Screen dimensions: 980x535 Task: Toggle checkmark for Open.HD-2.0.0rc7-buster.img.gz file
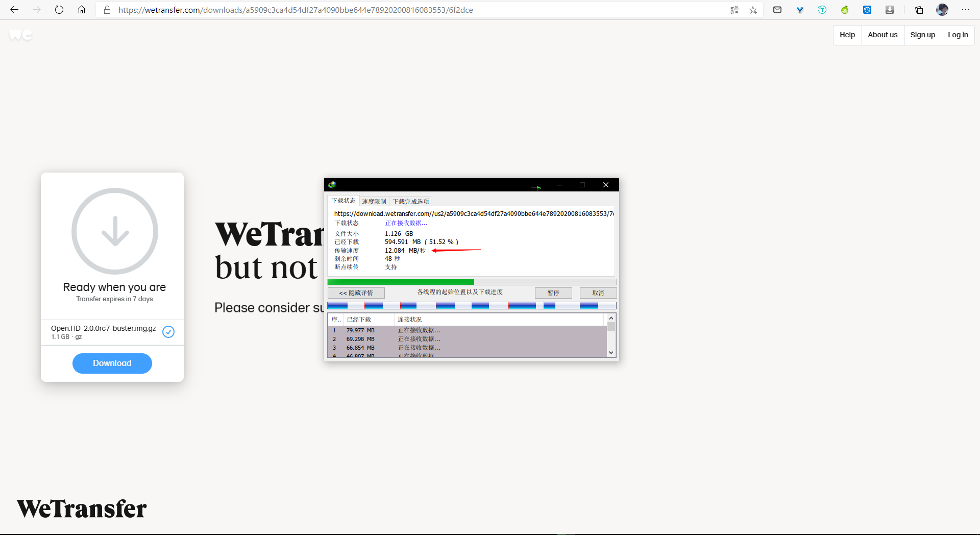(168, 332)
